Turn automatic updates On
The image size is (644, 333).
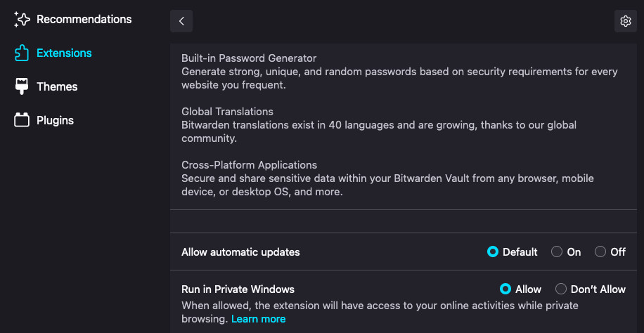(557, 252)
